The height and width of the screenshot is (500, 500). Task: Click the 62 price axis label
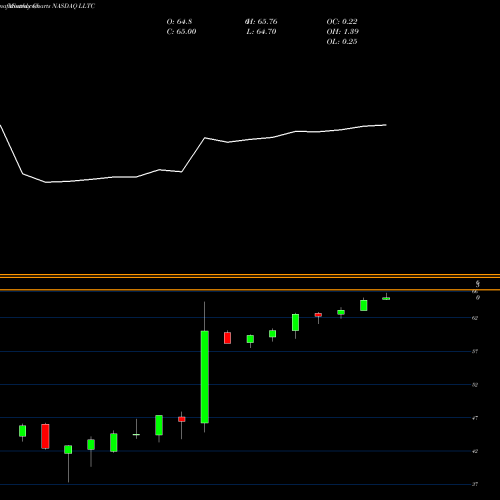pyautogui.click(x=475, y=318)
